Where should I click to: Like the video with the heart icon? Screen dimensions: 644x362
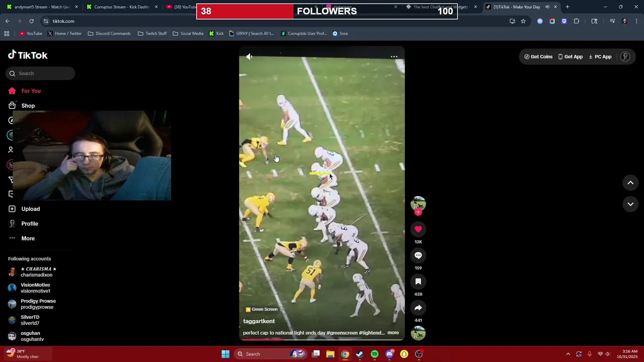tap(418, 229)
